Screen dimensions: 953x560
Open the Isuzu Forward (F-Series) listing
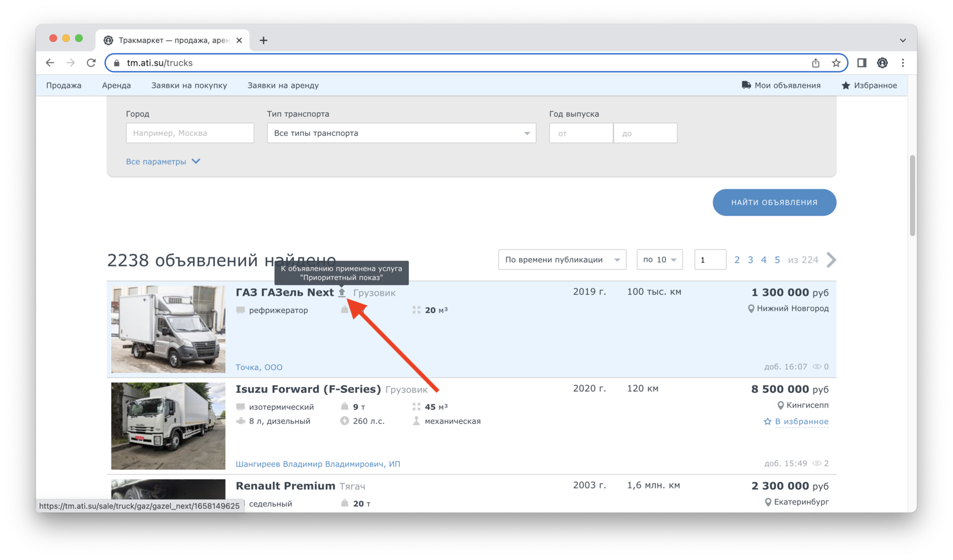point(308,389)
